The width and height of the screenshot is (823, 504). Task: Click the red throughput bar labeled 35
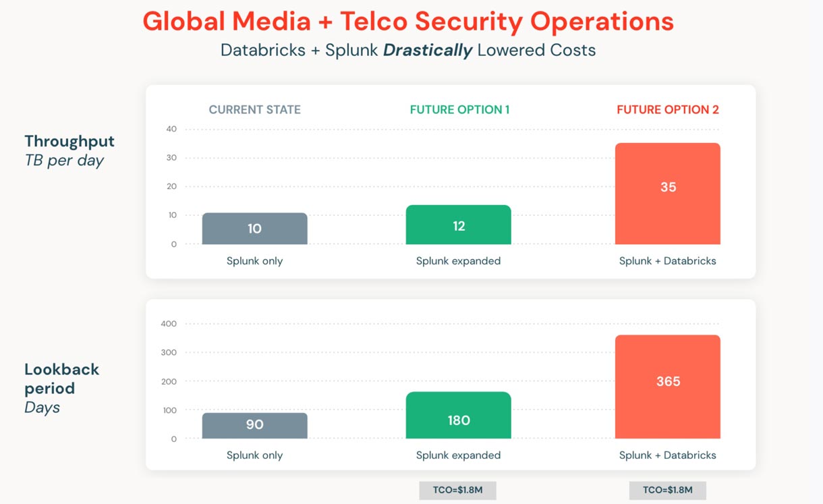(668, 194)
